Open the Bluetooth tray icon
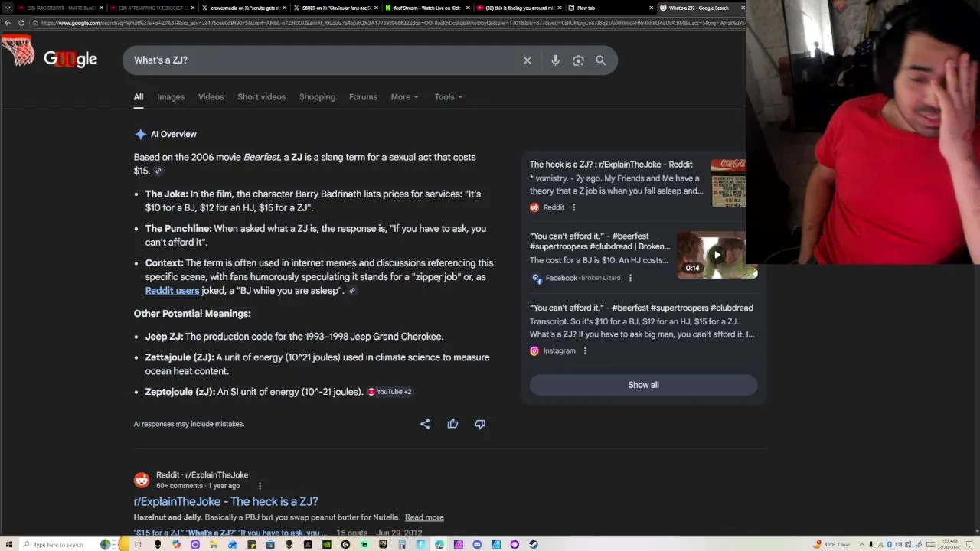Image resolution: width=980 pixels, height=551 pixels. click(x=890, y=544)
